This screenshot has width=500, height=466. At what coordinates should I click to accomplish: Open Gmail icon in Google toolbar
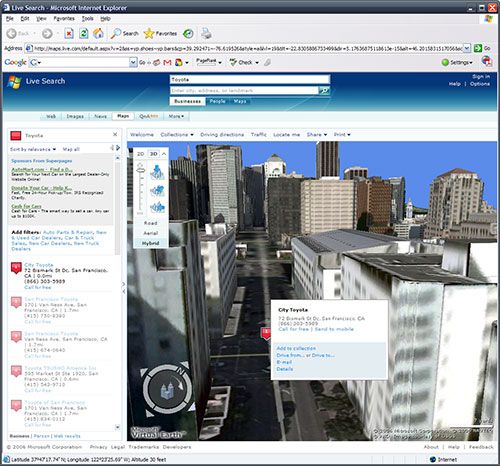pos(167,62)
